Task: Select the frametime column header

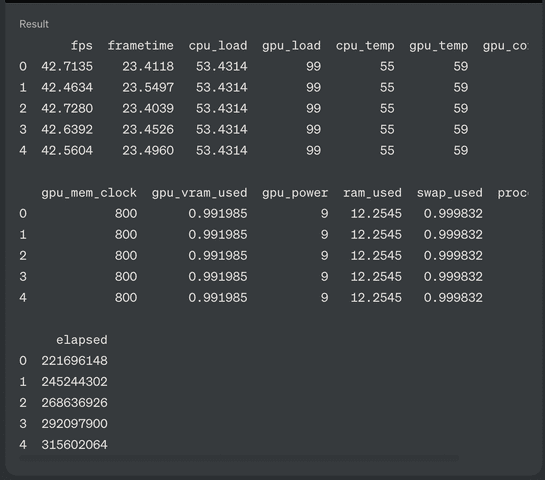Action: (140, 46)
